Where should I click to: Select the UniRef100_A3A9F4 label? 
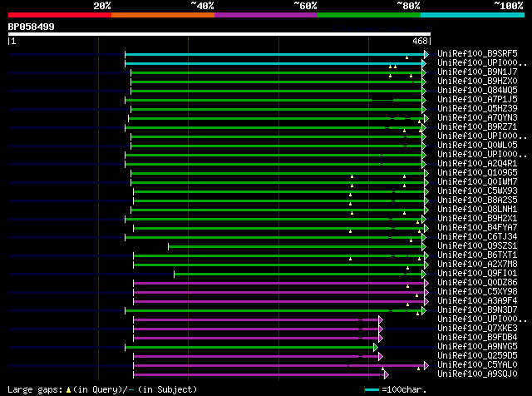[477, 301]
